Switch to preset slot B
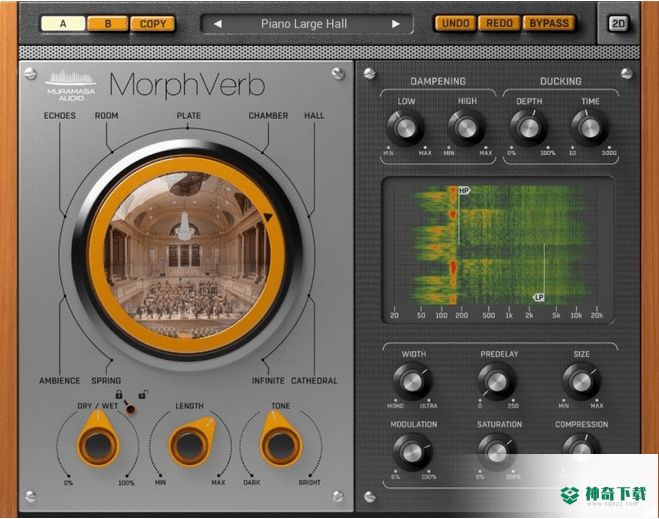659x519 pixels. (x=108, y=24)
